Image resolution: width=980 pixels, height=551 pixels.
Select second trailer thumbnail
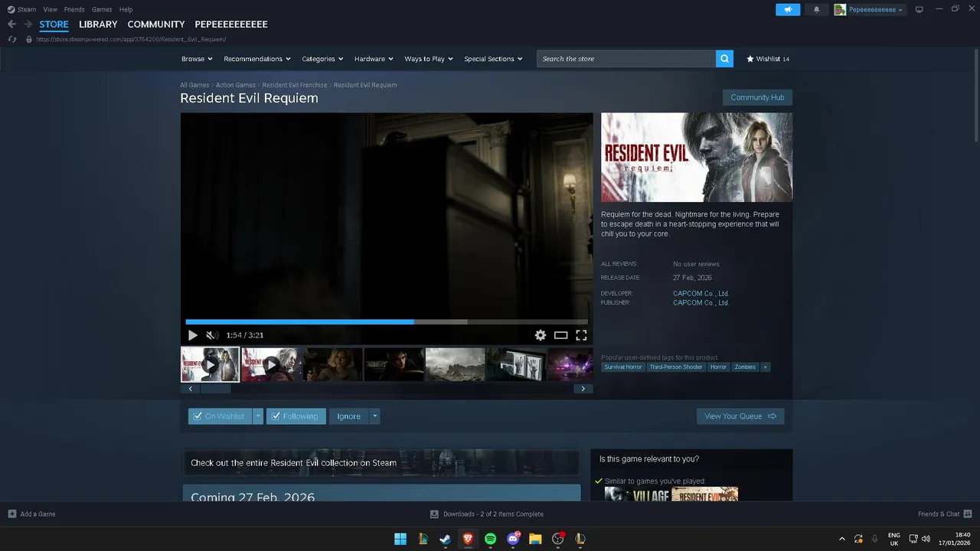click(271, 364)
